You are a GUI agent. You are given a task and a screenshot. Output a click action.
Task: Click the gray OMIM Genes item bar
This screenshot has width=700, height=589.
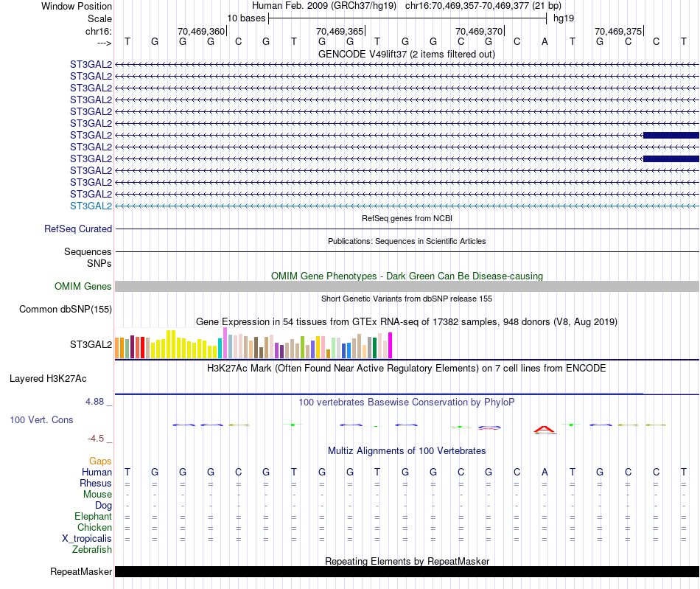pos(407,286)
